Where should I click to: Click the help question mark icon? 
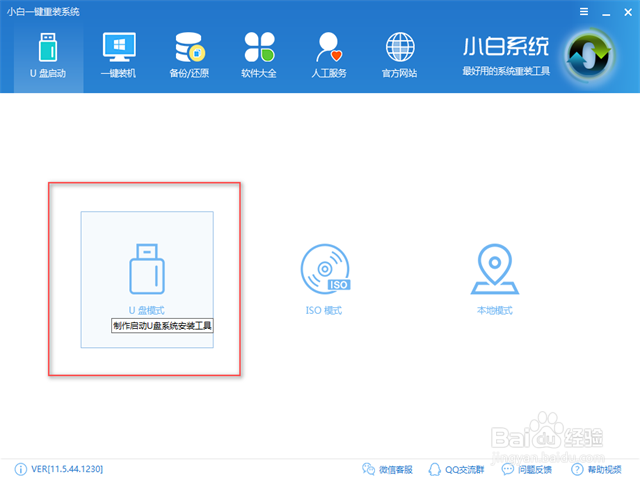[x=577, y=469]
